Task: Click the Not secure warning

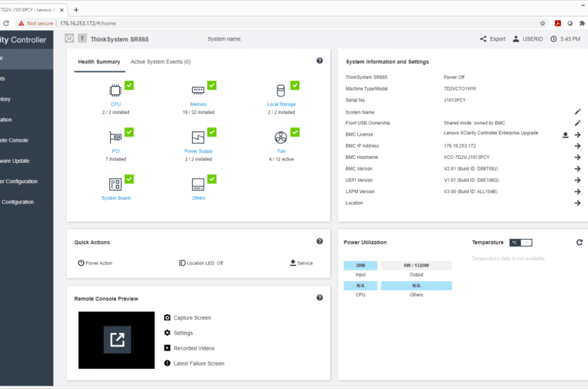Action: (x=35, y=23)
